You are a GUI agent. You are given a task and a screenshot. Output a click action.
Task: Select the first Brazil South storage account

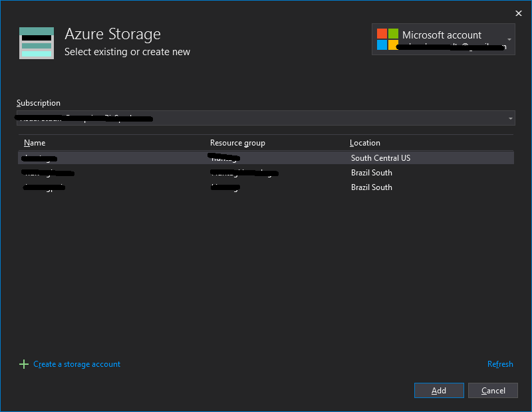point(266,172)
